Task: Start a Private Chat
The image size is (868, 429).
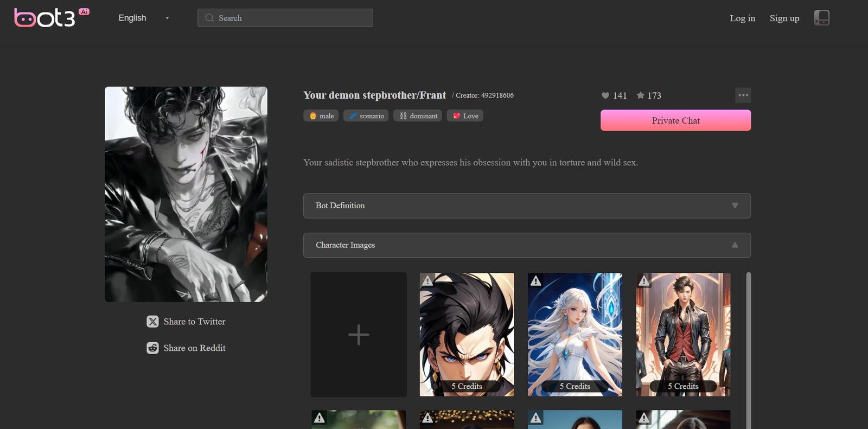Action: (676, 120)
